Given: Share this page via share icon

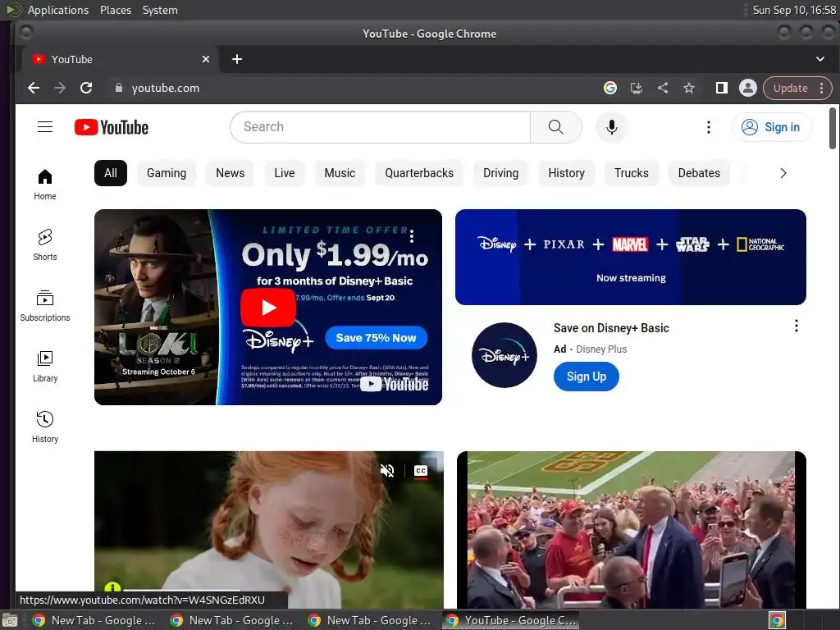Looking at the screenshot, I should pyautogui.click(x=663, y=88).
